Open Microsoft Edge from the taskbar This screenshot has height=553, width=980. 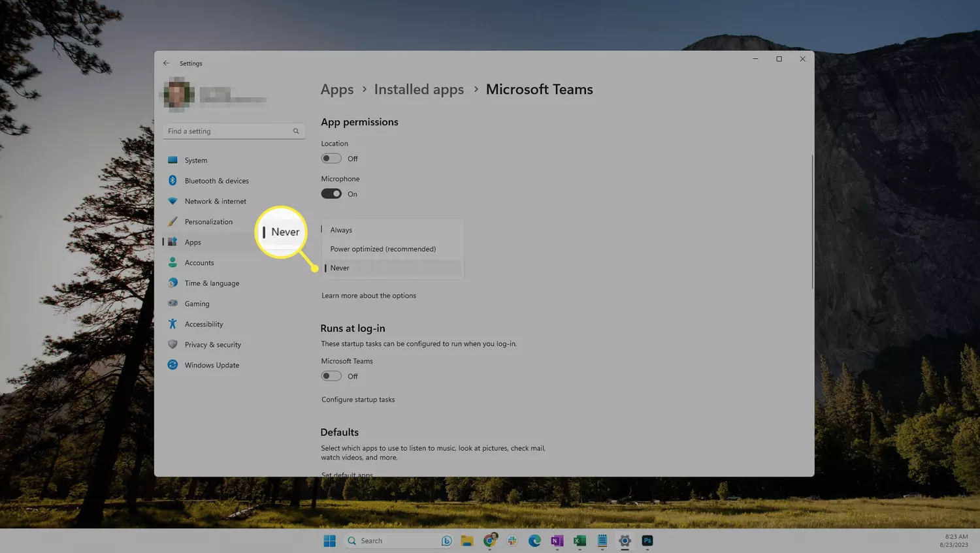tap(534, 541)
